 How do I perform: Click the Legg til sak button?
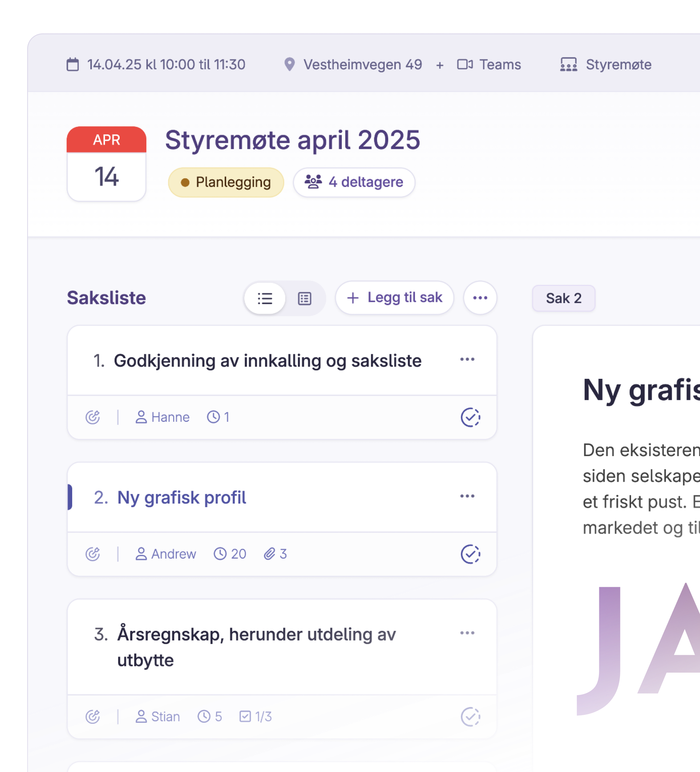(x=395, y=298)
